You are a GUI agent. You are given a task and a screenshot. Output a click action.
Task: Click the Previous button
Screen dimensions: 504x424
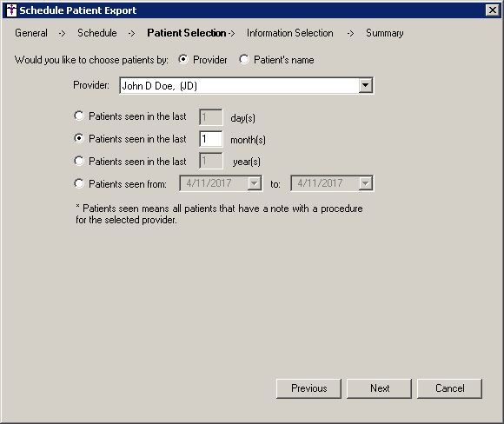pos(308,388)
